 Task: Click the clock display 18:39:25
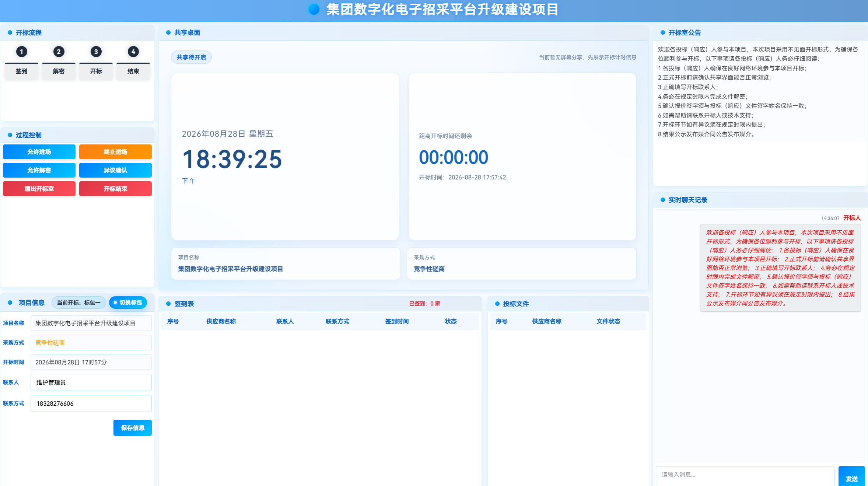tap(232, 159)
